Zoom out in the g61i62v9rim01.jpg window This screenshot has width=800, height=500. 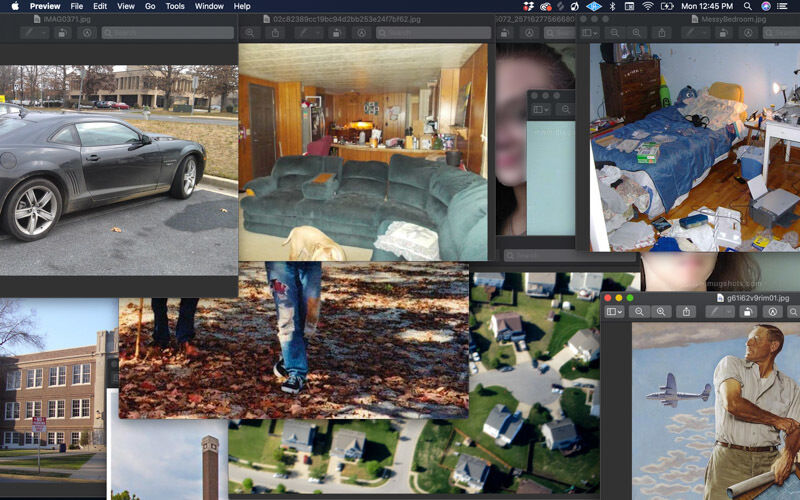tap(639, 312)
